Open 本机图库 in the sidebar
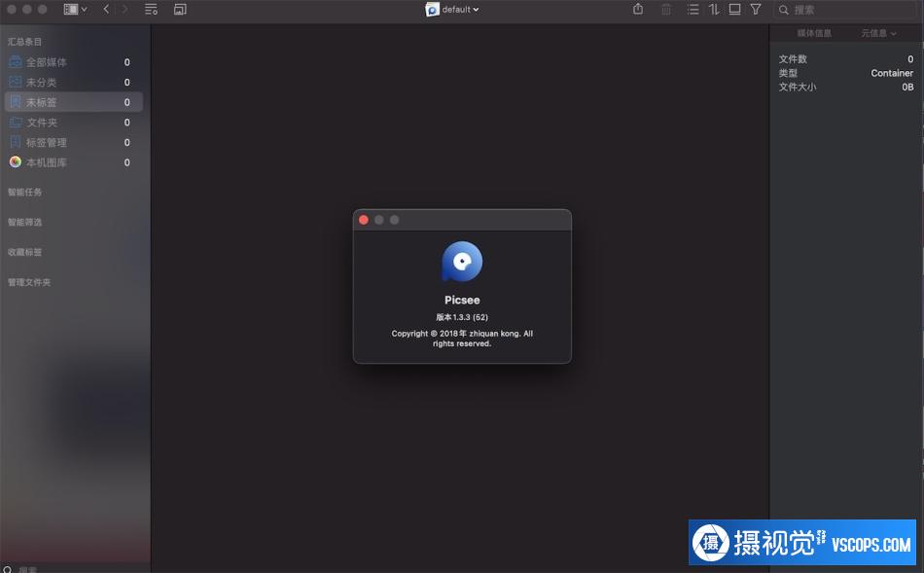 (x=74, y=162)
